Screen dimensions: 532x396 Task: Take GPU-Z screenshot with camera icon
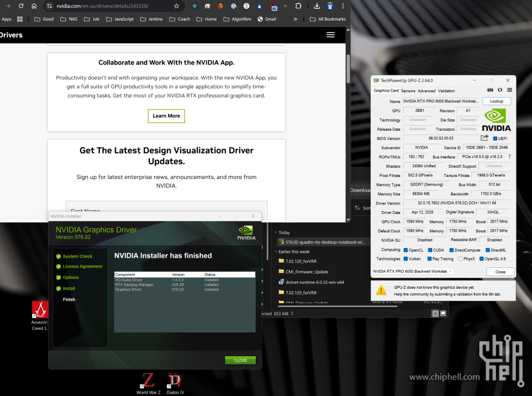click(x=490, y=90)
